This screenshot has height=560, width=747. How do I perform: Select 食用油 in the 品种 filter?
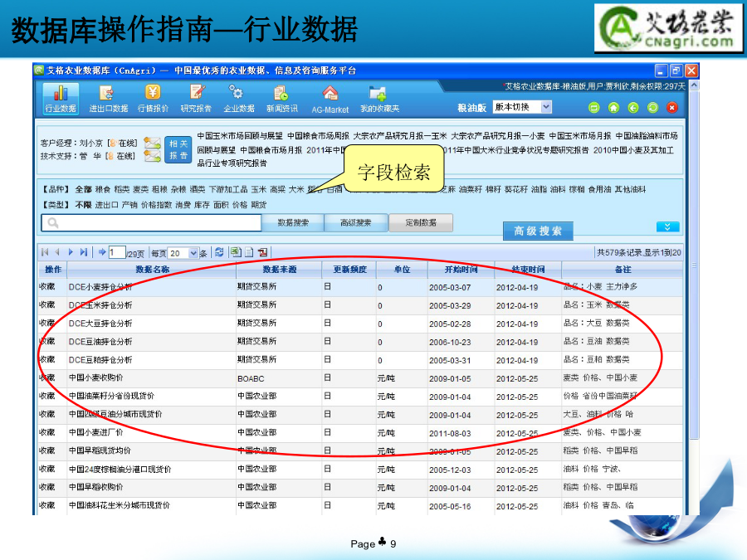pos(599,189)
